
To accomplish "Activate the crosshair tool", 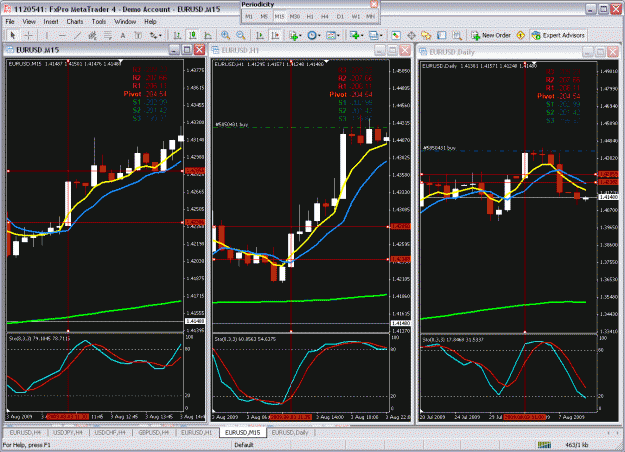I will (28, 35).
